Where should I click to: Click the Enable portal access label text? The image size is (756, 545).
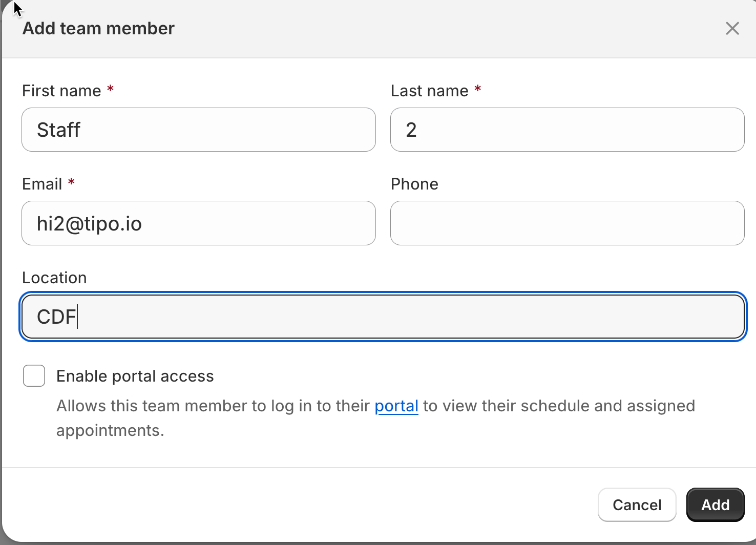135,376
